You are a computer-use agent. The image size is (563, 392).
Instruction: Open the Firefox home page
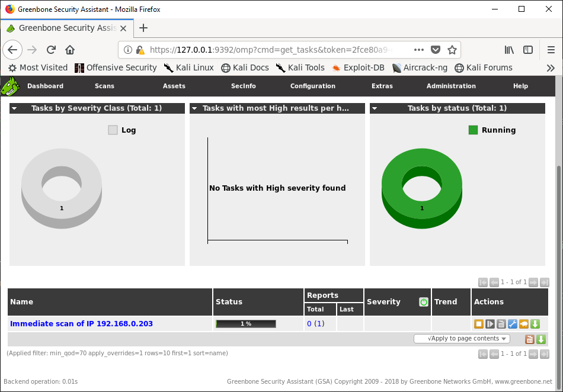(70, 50)
